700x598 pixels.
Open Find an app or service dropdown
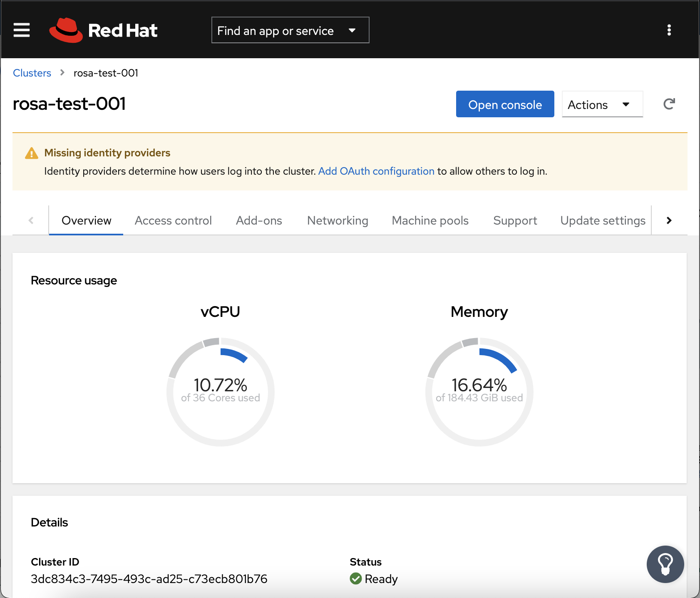pyautogui.click(x=290, y=30)
